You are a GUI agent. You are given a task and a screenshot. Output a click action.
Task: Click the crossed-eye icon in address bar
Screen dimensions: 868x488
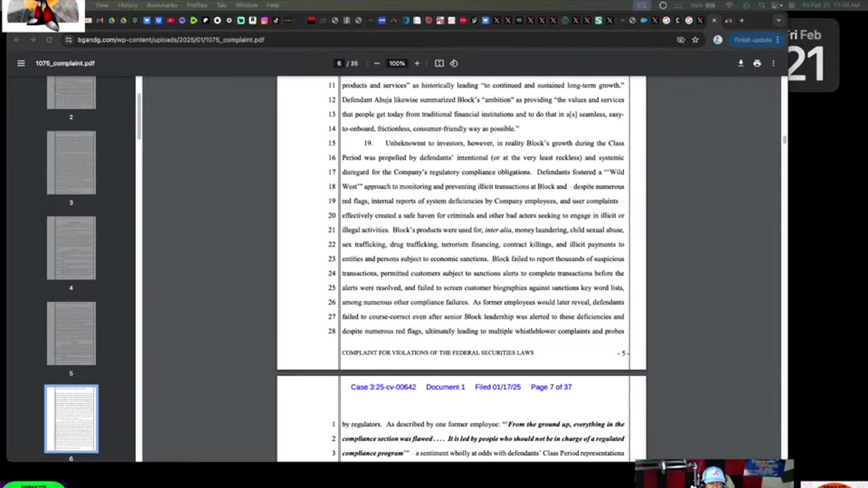click(x=681, y=39)
